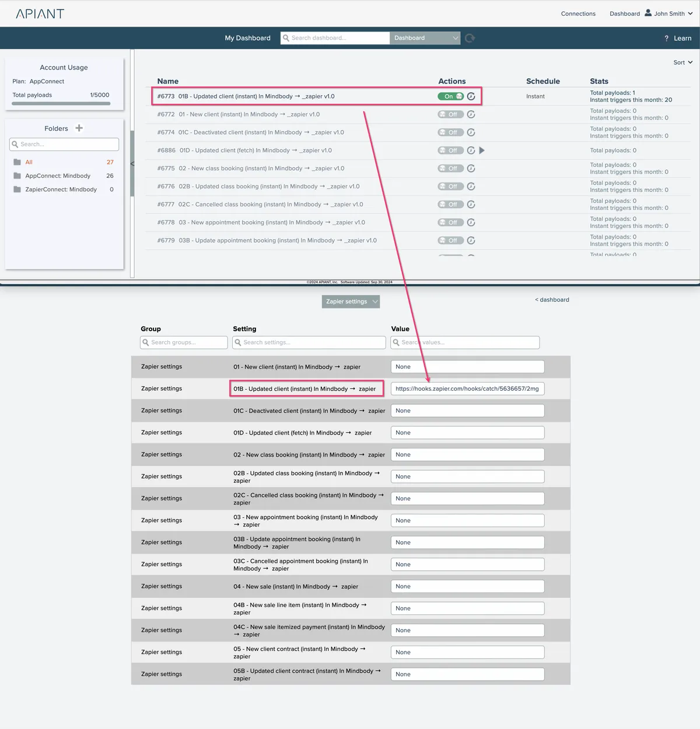Open automation #6772 01 New client
Image resolution: width=700 pixels, height=729 pixels.
238,114
